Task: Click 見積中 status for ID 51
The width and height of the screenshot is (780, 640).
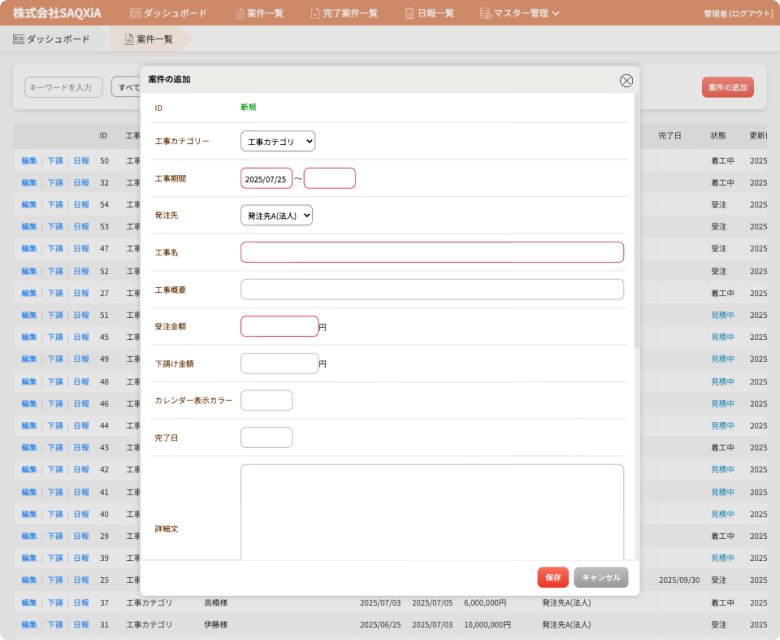Action: pyautogui.click(x=722, y=315)
